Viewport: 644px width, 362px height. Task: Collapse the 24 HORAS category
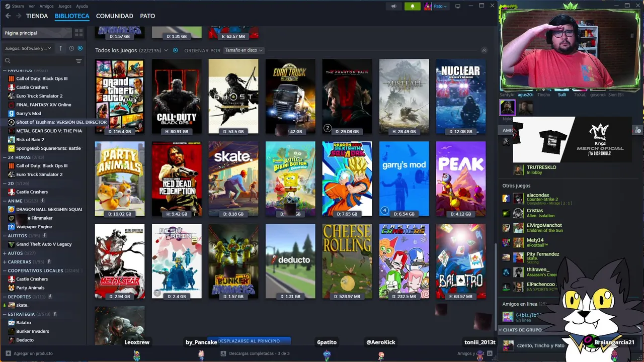(x=5, y=157)
